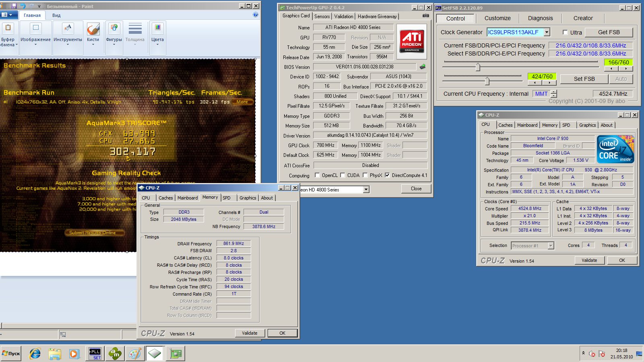Open Windows Explorer folder taskbar icon

click(55, 354)
